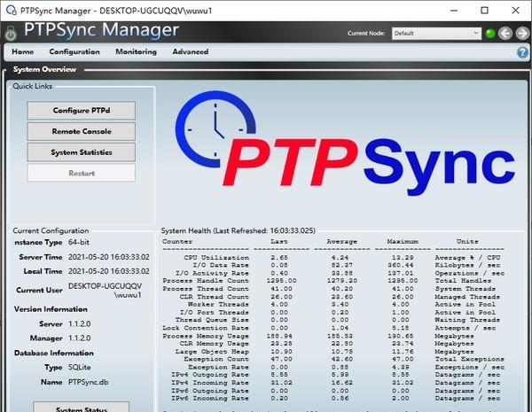Click the Average column header
Image resolution: width=532 pixels, height=412 pixels.
coord(341,242)
